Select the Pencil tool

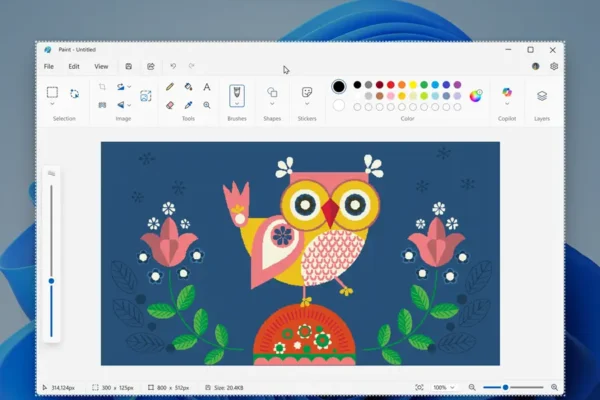(x=170, y=87)
